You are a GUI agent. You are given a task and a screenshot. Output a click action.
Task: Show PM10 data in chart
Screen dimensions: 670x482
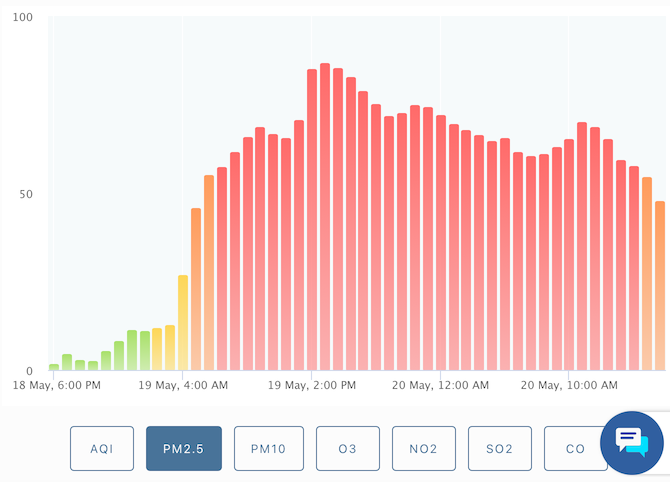tap(268, 448)
